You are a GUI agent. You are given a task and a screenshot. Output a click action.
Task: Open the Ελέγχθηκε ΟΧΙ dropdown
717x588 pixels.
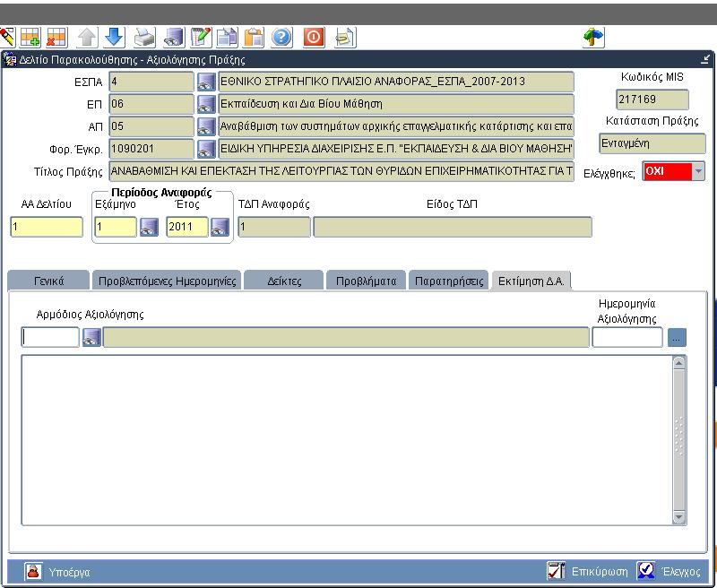point(698,171)
